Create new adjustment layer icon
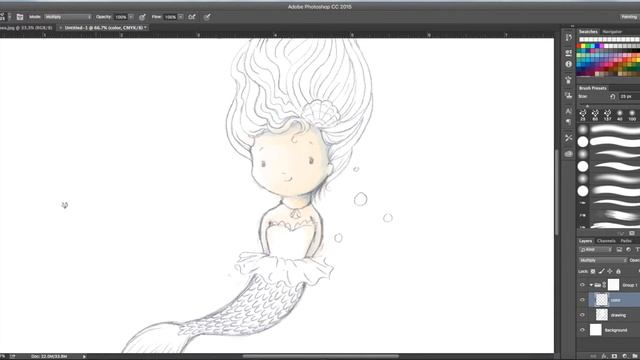Screen dimensions: 640x360 (624, 356)
